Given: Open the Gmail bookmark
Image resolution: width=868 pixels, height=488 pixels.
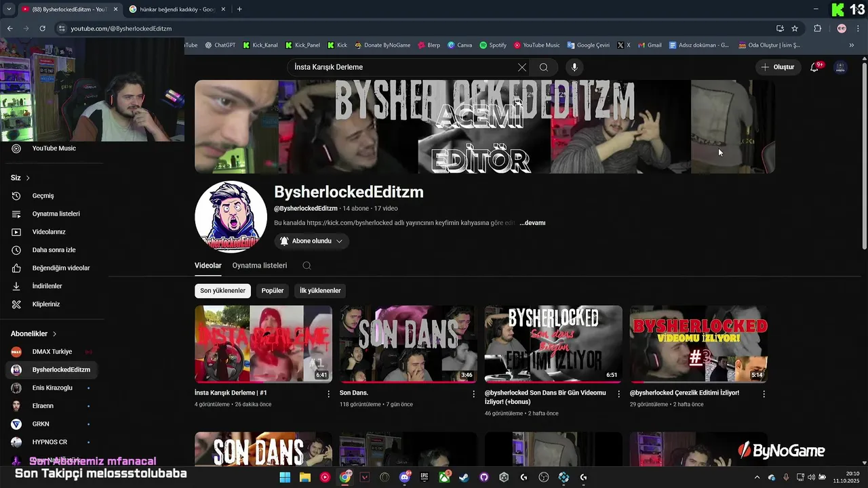Looking at the screenshot, I should [x=650, y=45].
